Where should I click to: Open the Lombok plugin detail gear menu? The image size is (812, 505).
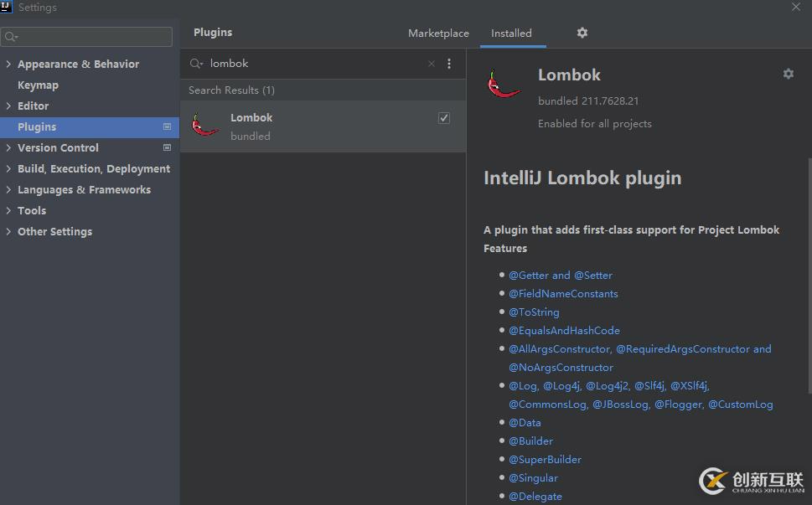(x=789, y=74)
